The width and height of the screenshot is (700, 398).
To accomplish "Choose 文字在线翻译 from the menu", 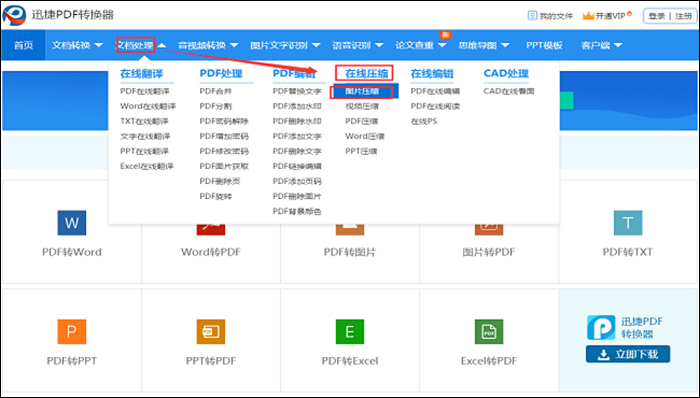I will point(145,137).
